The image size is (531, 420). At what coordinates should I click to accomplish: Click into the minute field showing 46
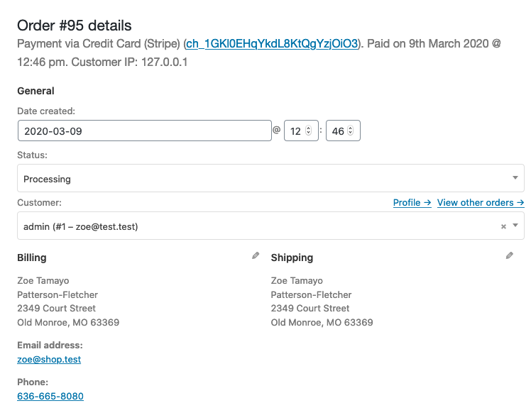[338, 131]
